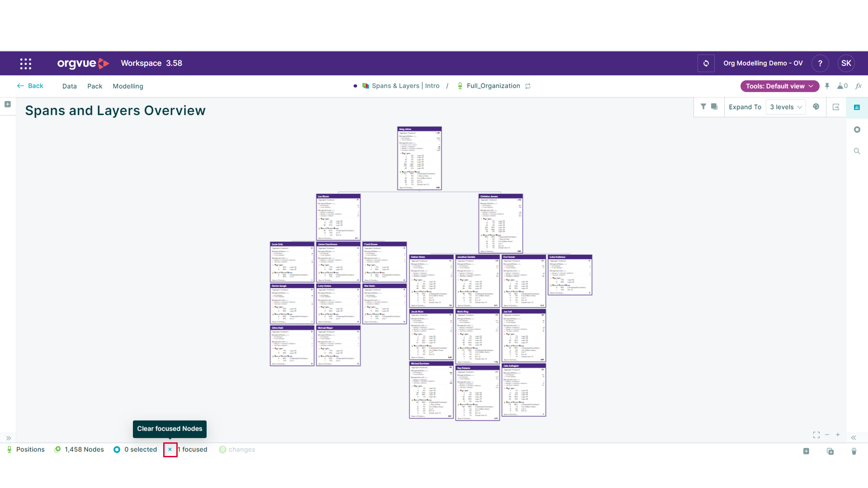This screenshot has height=488, width=868.
Task: Click the ring icon in right sidebar
Action: [x=857, y=130]
